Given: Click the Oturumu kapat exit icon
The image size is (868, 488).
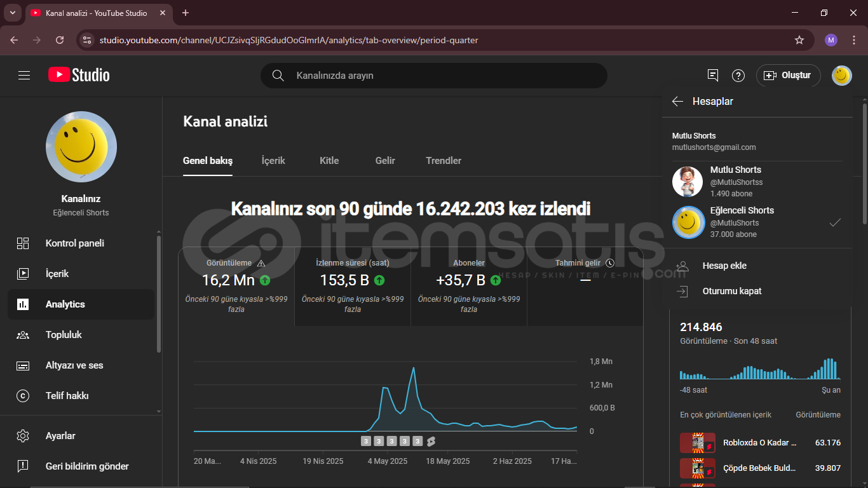Looking at the screenshot, I should (682, 291).
